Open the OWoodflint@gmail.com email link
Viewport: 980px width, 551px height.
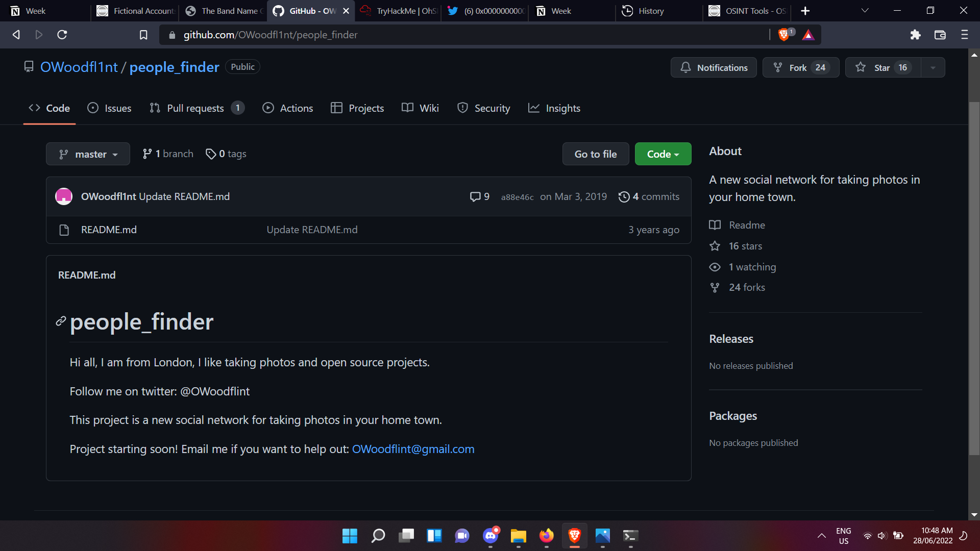tap(413, 449)
